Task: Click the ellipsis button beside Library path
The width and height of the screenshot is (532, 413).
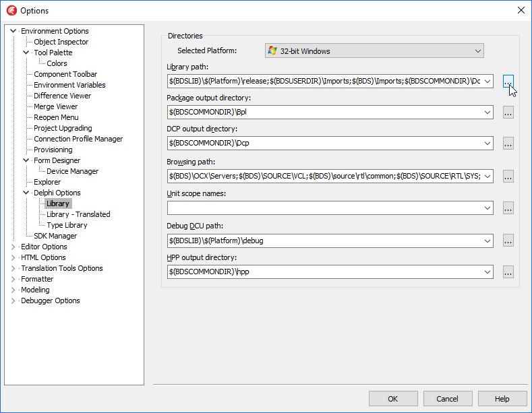Action: click(x=508, y=82)
